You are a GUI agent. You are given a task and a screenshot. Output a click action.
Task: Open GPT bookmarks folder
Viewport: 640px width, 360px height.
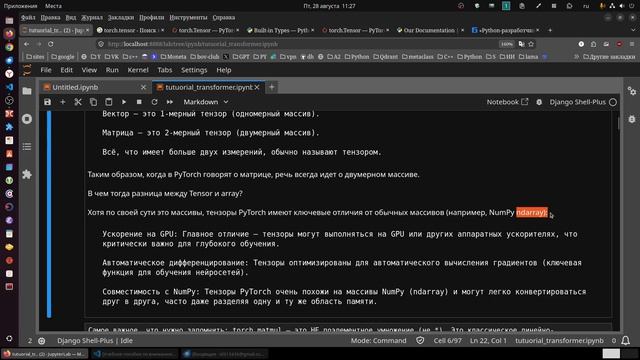point(241,57)
